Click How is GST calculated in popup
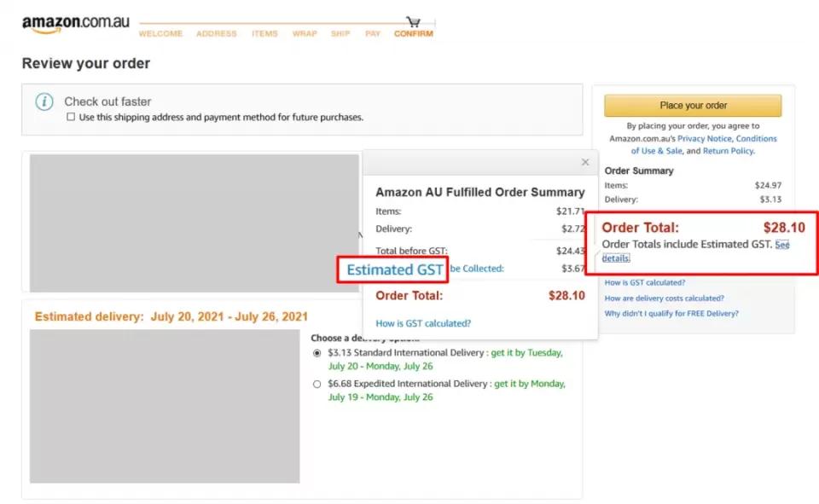Screen dimensions: 819x504 click(423, 323)
